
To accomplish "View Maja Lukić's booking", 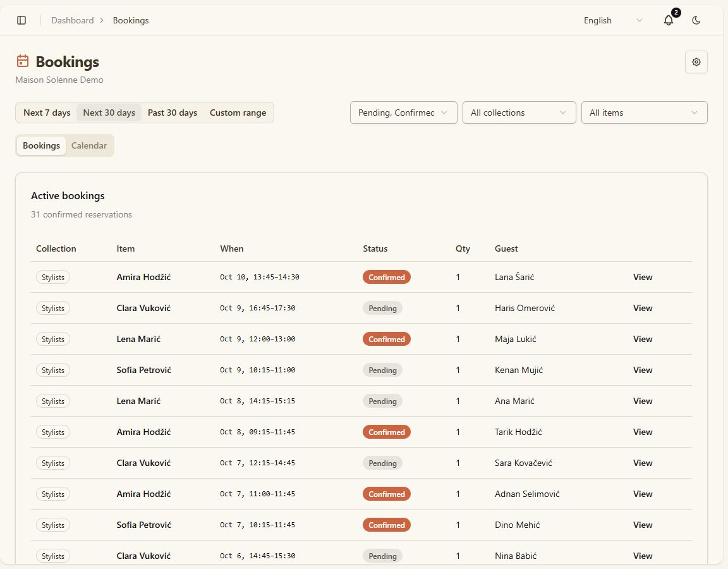I will (x=643, y=339).
